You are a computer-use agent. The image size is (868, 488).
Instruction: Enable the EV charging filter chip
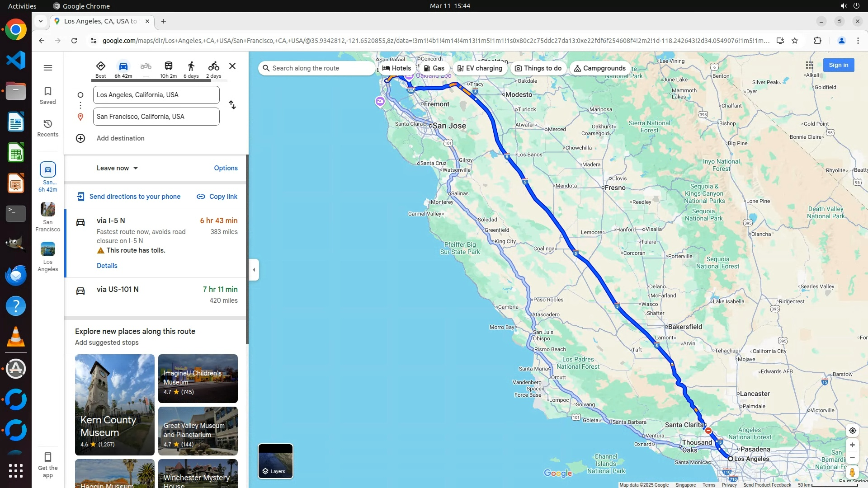click(480, 68)
